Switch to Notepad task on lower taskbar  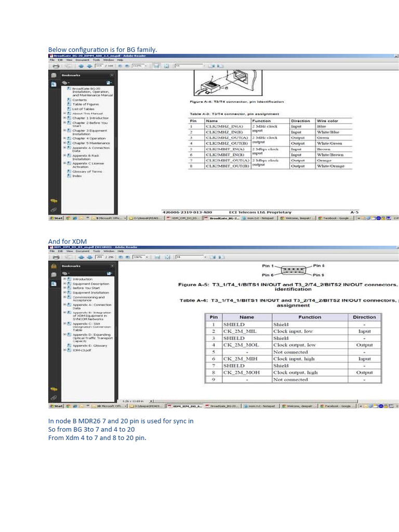(x=260, y=406)
